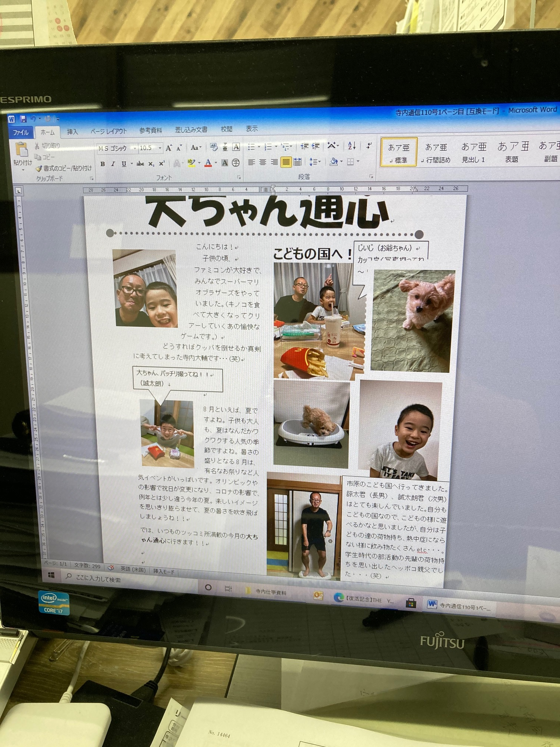Apply the 標準 (Normal) style
The height and width of the screenshot is (747, 560).
pos(398,152)
